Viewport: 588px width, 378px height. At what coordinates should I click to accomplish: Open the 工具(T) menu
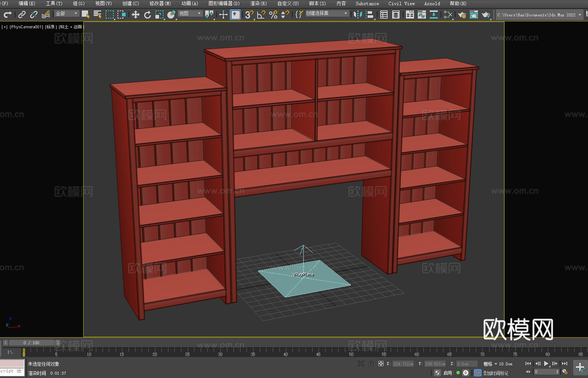point(54,3)
